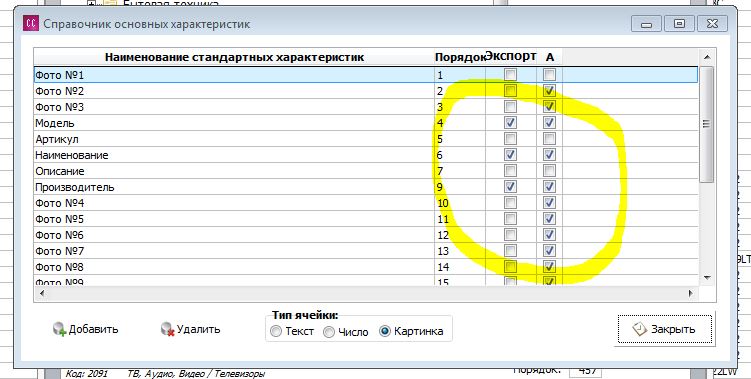Viewport: 751px width, 379px height.
Task: Select the Фото №3 row name
Action: (x=59, y=107)
